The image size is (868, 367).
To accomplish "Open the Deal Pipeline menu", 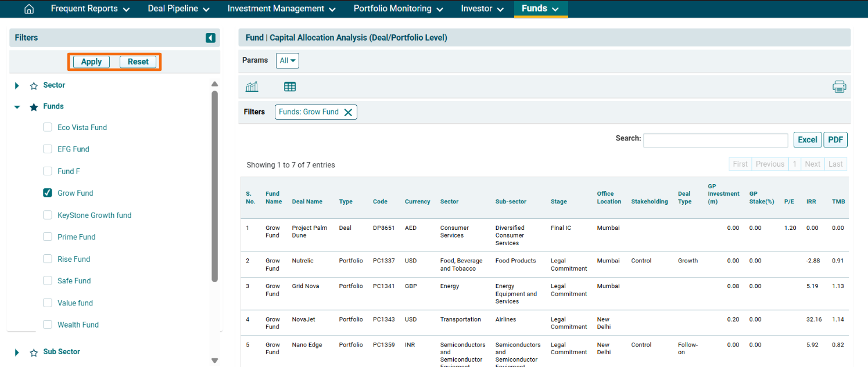I will (178, 9).
